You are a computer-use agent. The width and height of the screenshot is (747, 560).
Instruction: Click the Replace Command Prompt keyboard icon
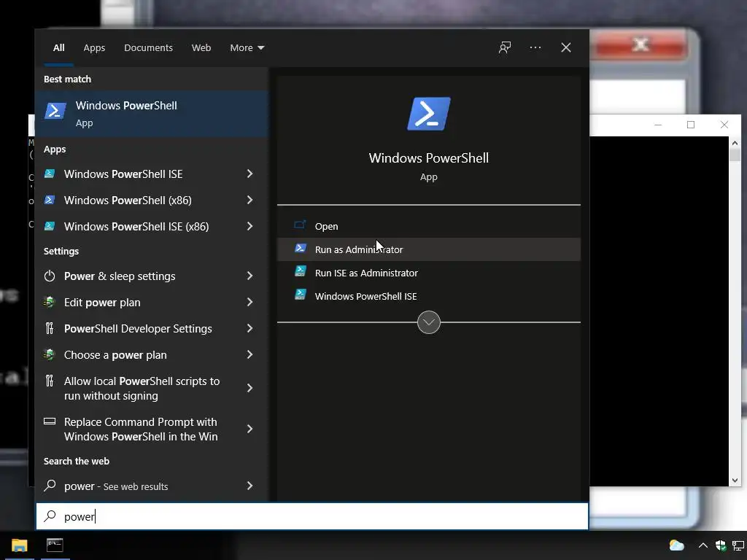click(50, 421)
